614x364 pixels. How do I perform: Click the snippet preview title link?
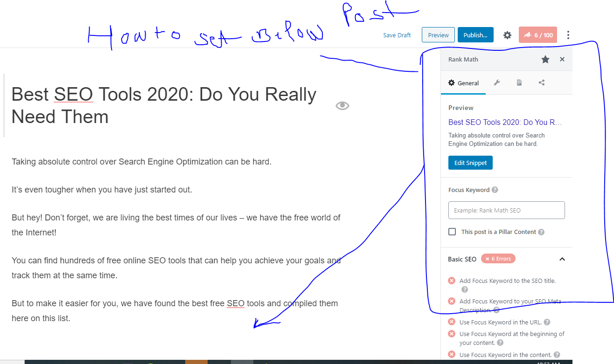505,122
